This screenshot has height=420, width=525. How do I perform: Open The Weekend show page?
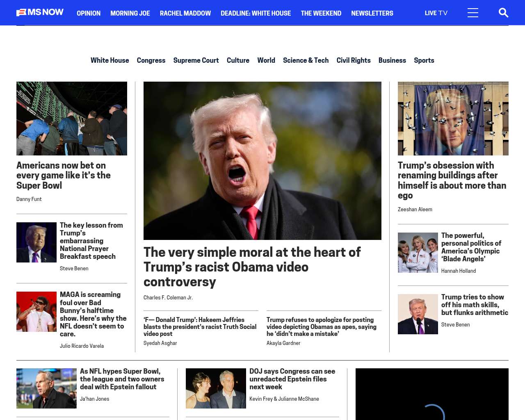pyautogui.click(x=321, y=13)
